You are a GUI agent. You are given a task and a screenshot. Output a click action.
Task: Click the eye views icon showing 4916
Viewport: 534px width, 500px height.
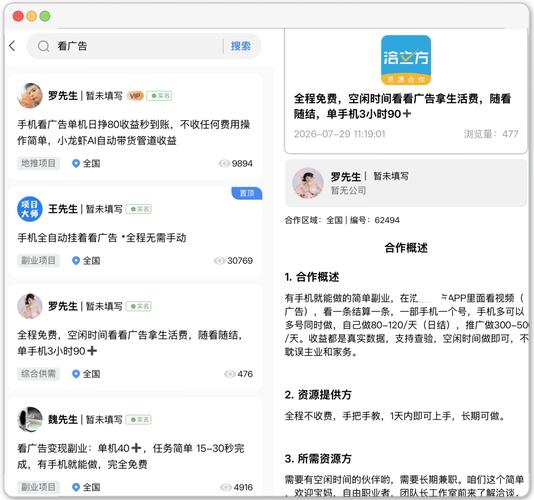click(226, 487)
